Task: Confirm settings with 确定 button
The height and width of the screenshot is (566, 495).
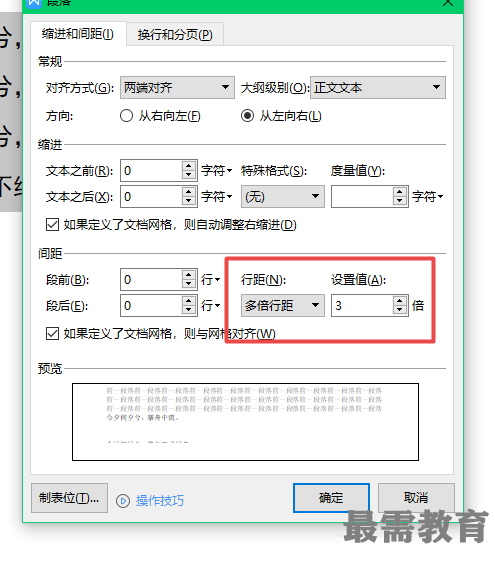Action: [331, 498]
